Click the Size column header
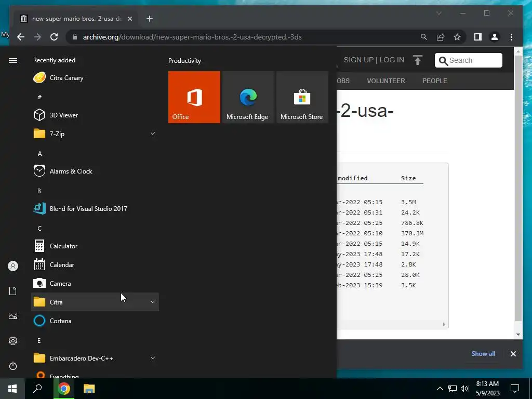Screen dimensions: 532x399 tap(408, 178)
